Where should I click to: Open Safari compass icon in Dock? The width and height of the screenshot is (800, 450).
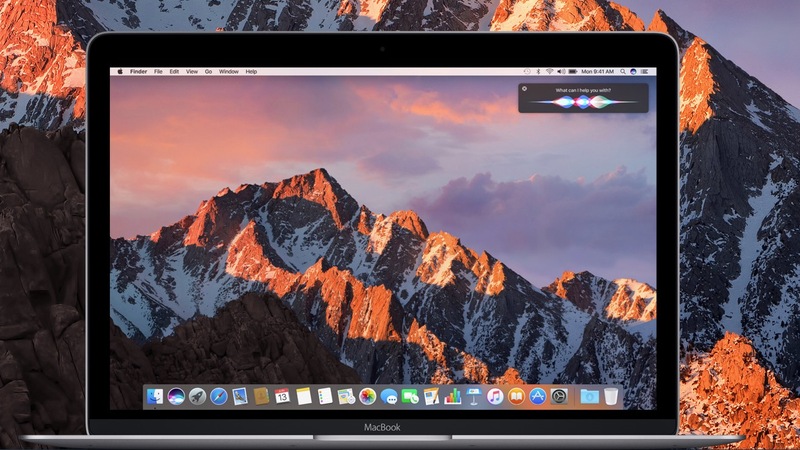coord(219,396)
